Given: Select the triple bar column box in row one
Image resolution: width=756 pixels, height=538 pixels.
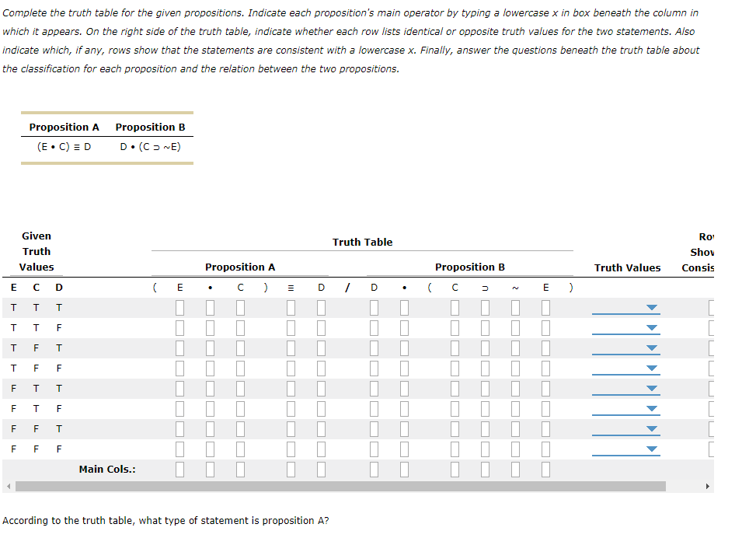Looking at the screenshot, I should coord(291,307).
